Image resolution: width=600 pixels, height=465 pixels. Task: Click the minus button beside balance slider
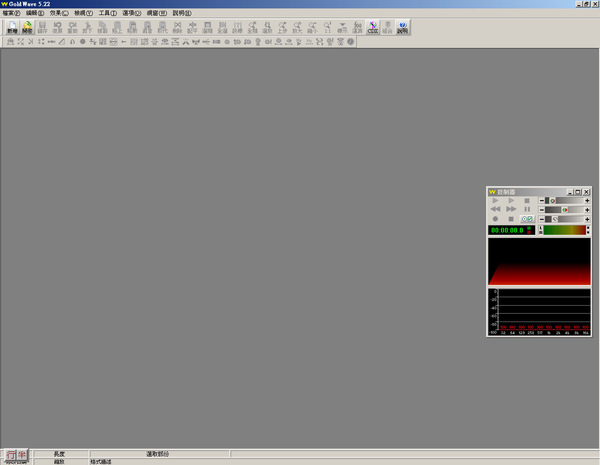541,210
